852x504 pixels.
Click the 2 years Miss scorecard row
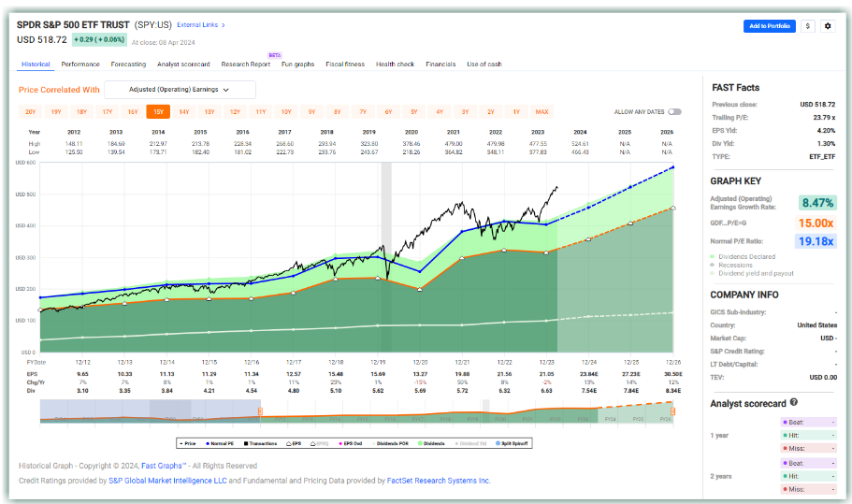click(809, 489)
